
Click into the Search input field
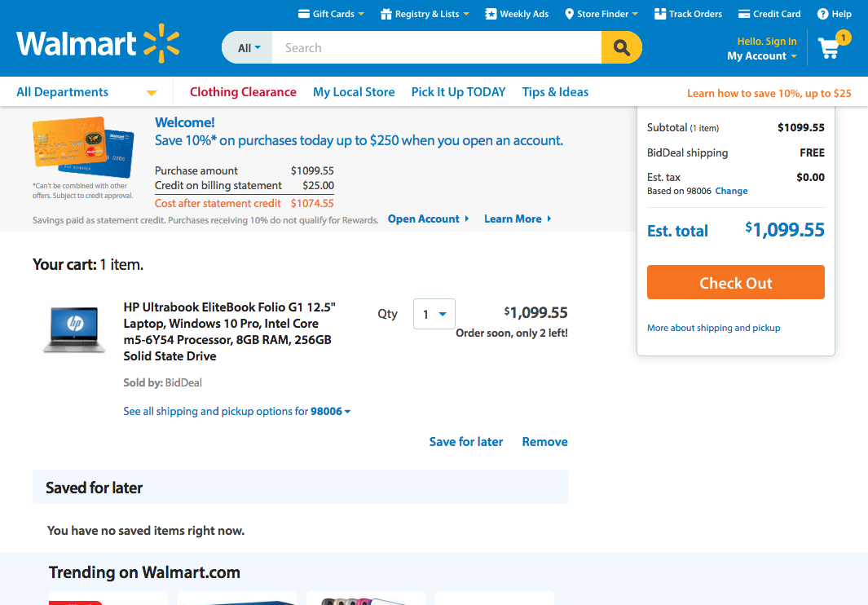coord(437,47)
